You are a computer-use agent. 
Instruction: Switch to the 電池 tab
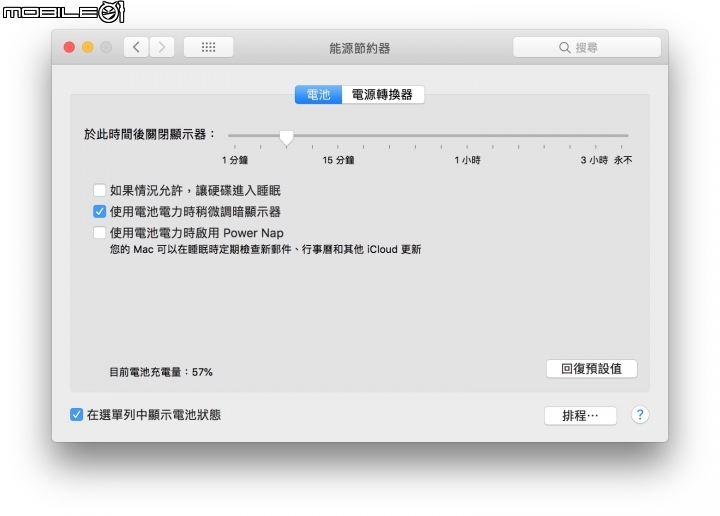click(x=318, y=95)
